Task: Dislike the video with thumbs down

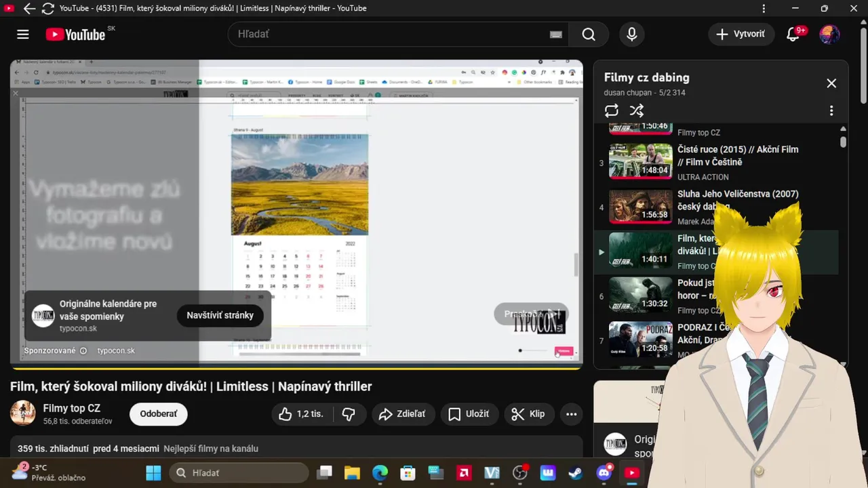Action: (349, 414)
